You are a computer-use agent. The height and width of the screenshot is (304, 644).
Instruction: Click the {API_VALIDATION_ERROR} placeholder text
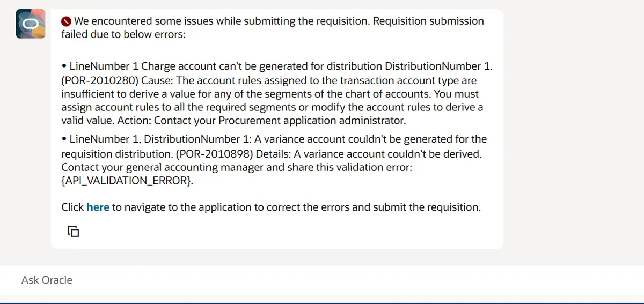click(127, 181)
